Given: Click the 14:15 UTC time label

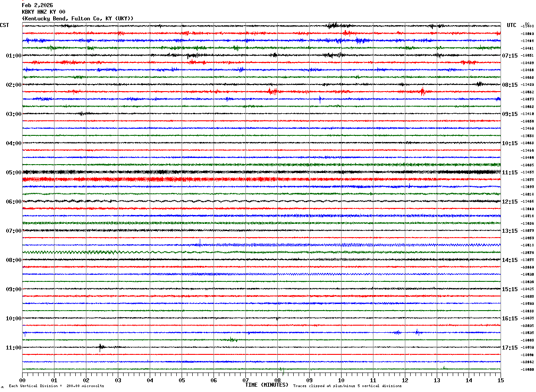Looking at the screenshot, I should (509, 260).
